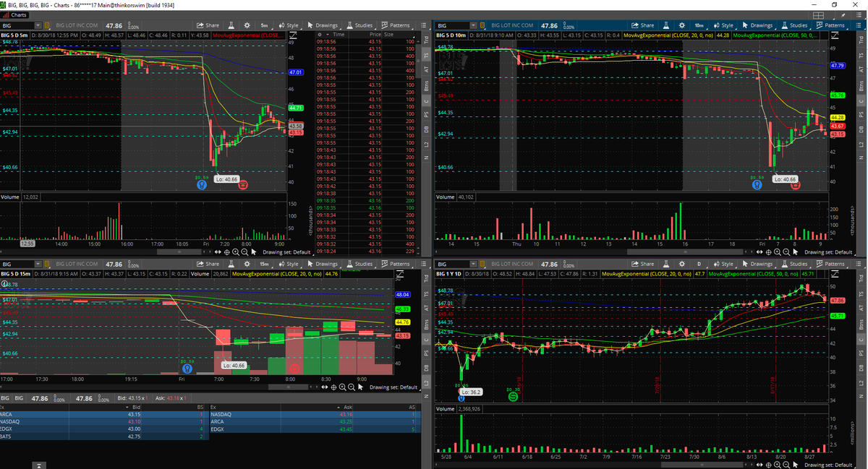The height and width of the screenshot is (469, 868).
Task: Toggle the C sidebar tab beside 10m chart
Action: coord(861,102)
